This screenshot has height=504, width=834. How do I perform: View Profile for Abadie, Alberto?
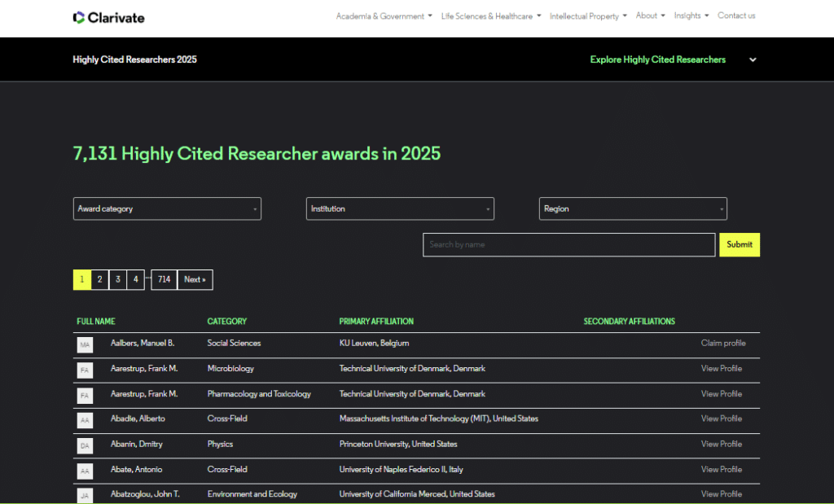tap(721, 419)
